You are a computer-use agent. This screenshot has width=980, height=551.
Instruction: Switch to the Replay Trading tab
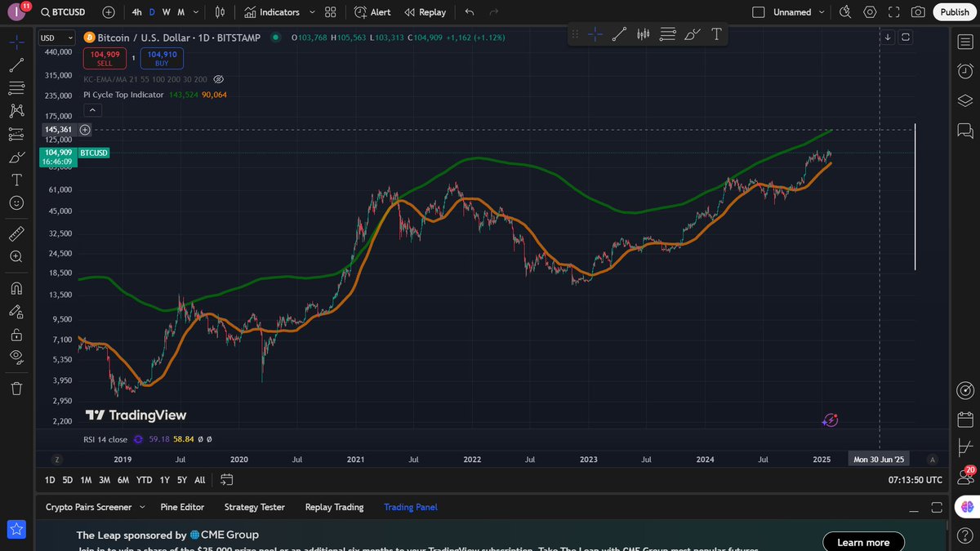(334, 507)
